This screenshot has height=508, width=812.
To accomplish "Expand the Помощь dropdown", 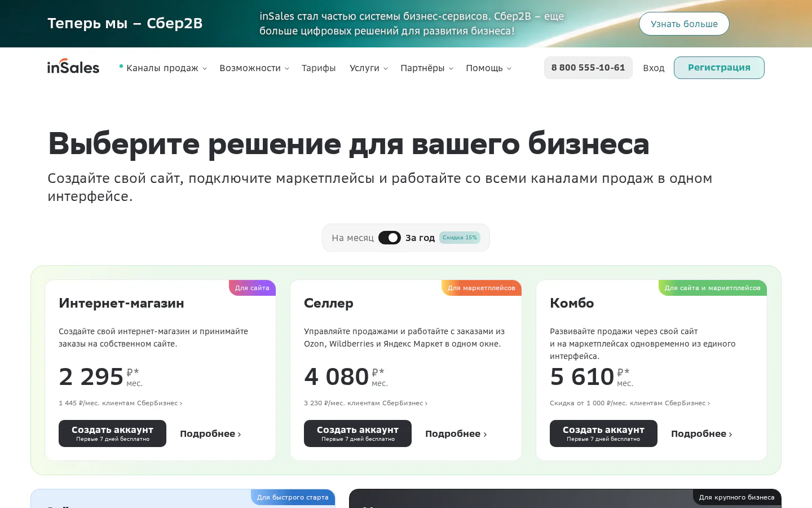I will point(489,68).
